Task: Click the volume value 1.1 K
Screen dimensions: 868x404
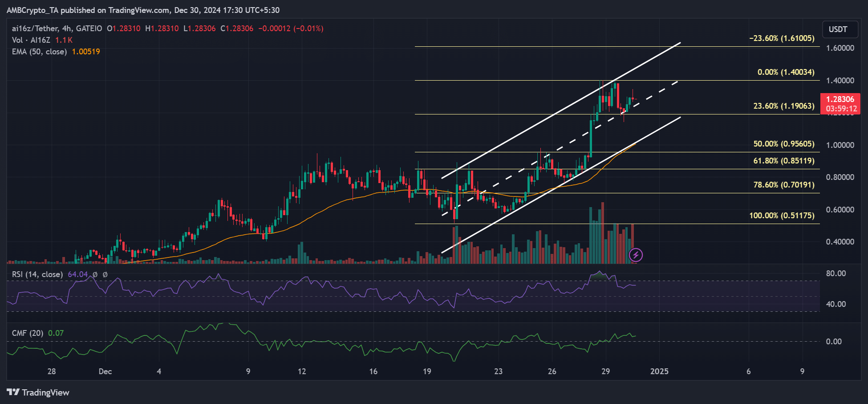Action: [64, 40]
